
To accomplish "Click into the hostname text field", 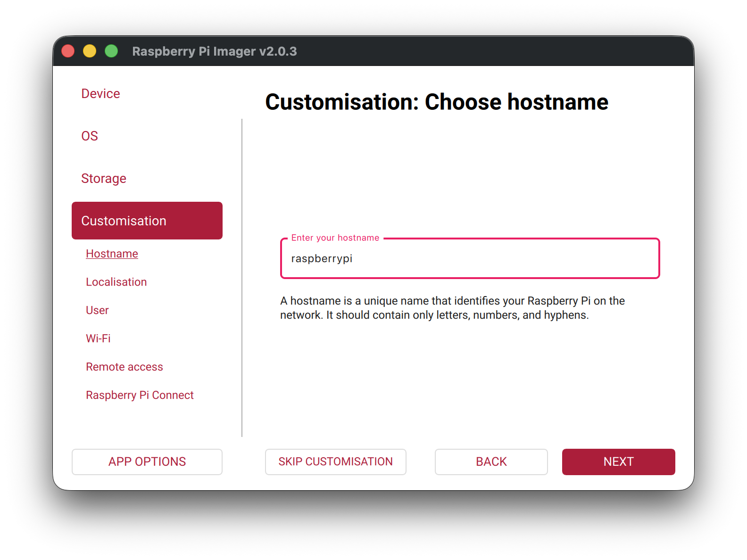I will 469,259.
